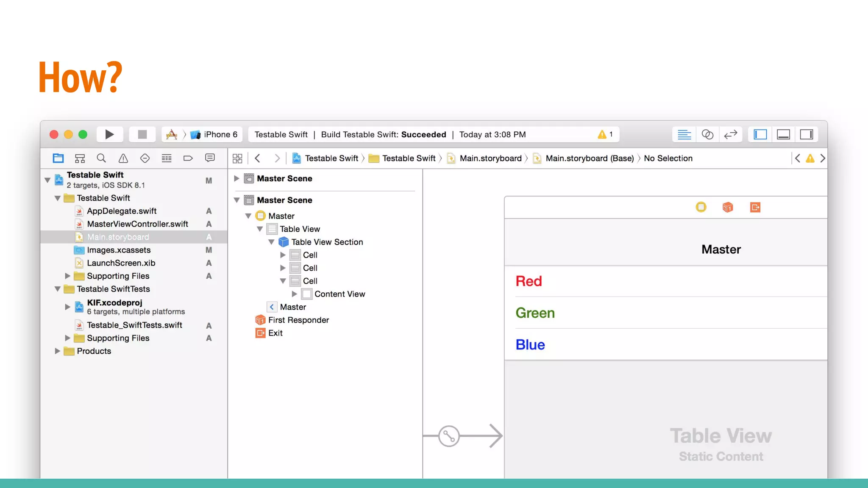Toggle the bottom Debug area panel
The image size is (868, 488).
coord(783,134)
